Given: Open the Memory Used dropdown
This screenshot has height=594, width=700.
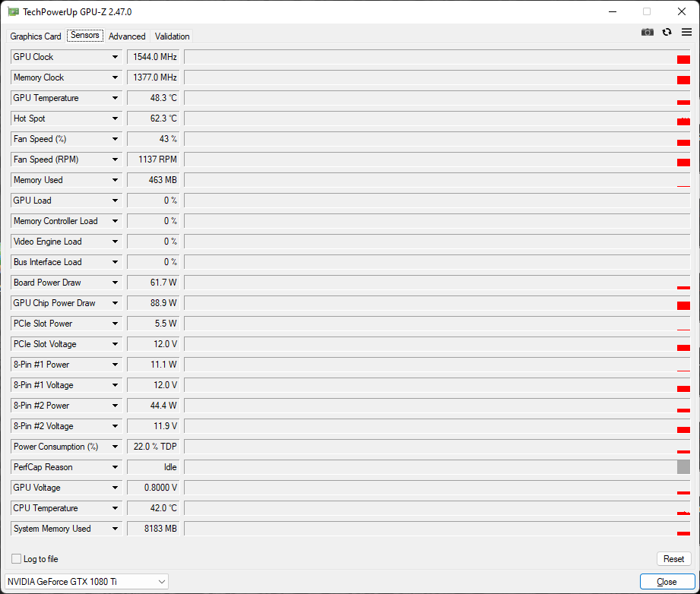Looking at the screenshot, I should click(115, 180).
